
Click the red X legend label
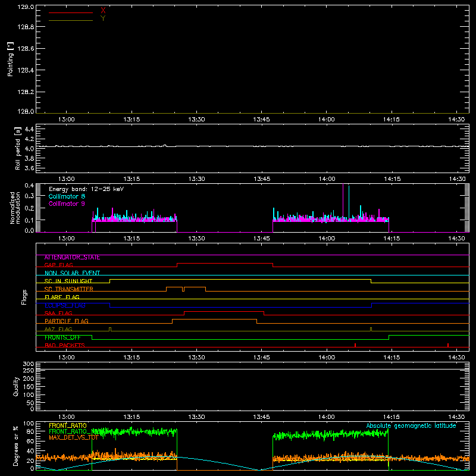tap(103, 11)
